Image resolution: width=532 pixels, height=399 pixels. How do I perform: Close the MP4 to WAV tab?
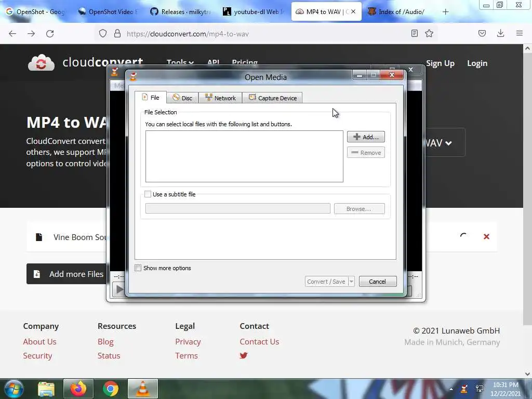tap(353, 11)
